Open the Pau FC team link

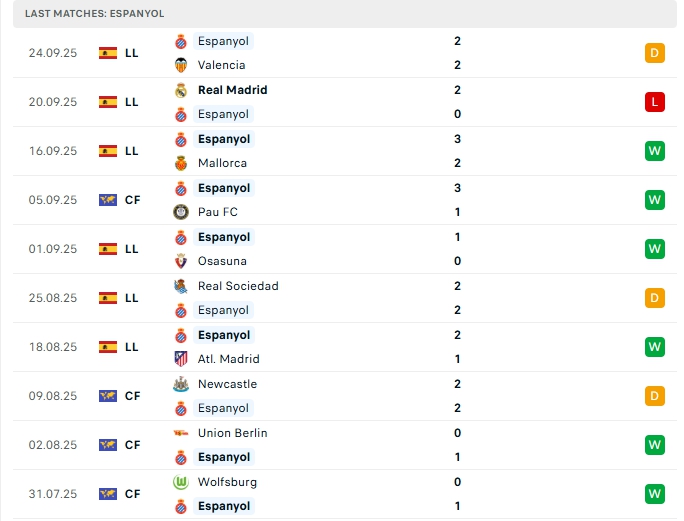(217, 212)
